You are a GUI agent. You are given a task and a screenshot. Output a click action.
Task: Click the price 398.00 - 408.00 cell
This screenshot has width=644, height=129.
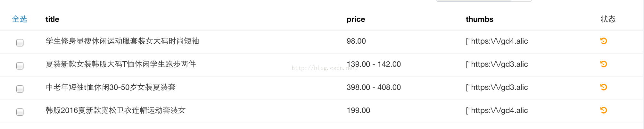(374, 87)
